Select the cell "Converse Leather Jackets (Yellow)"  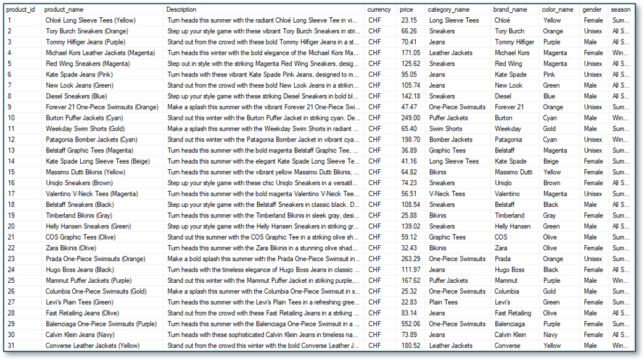click(93, 346)
